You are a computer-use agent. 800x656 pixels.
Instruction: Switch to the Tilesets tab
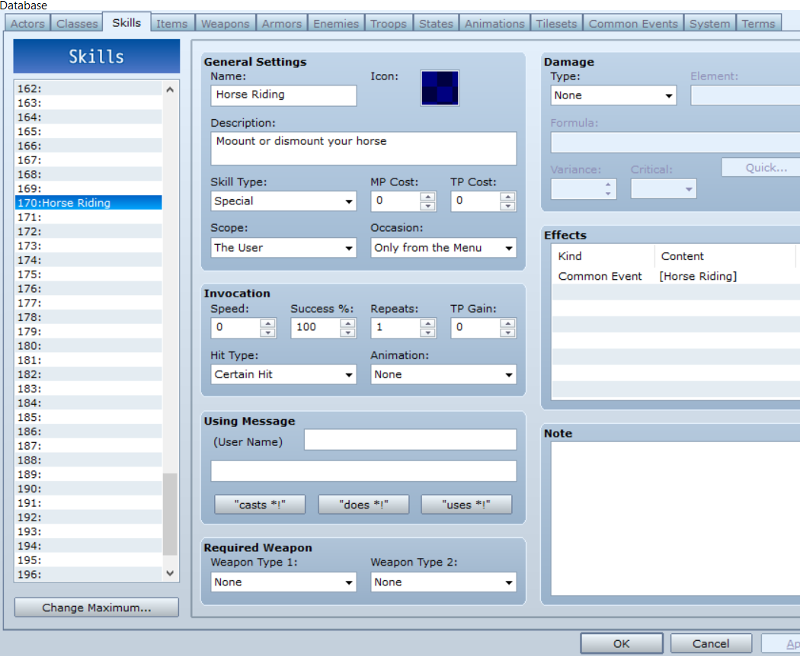point(556,23)
